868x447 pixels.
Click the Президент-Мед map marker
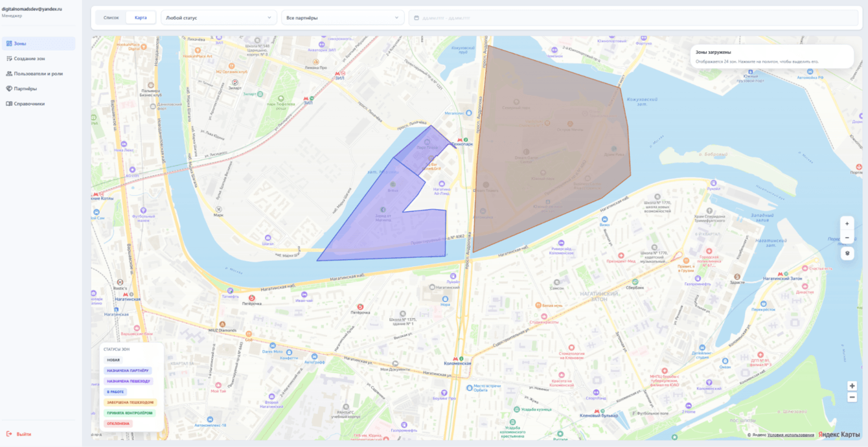[622, 255]
